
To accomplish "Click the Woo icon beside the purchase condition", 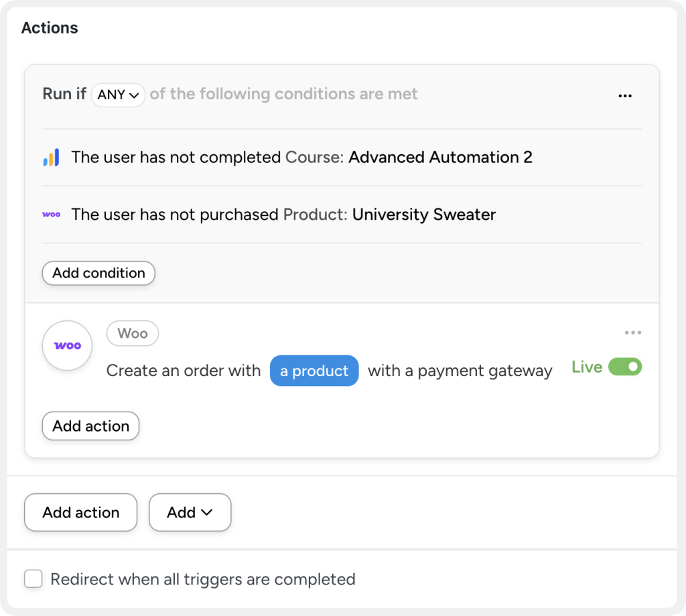I will pos(52,214).
